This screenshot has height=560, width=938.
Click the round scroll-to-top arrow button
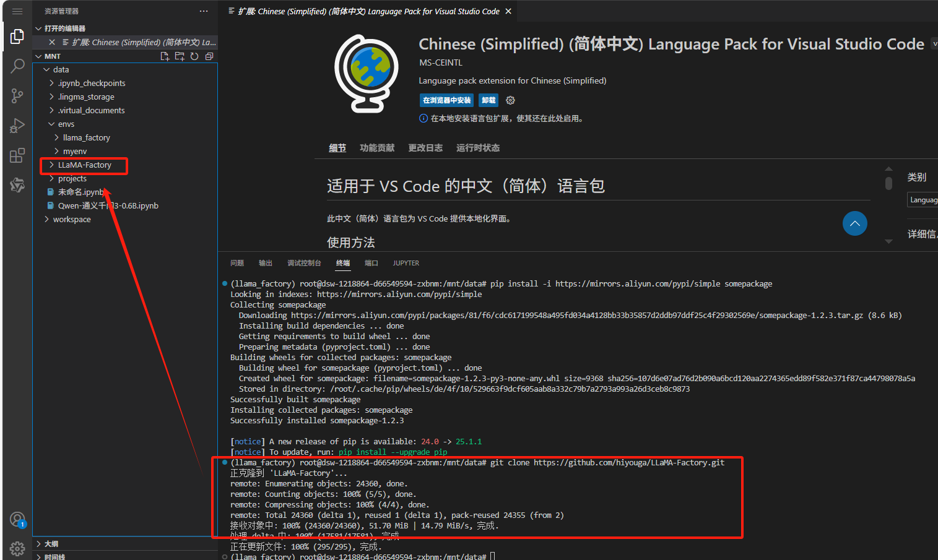(x=855, y=223)
